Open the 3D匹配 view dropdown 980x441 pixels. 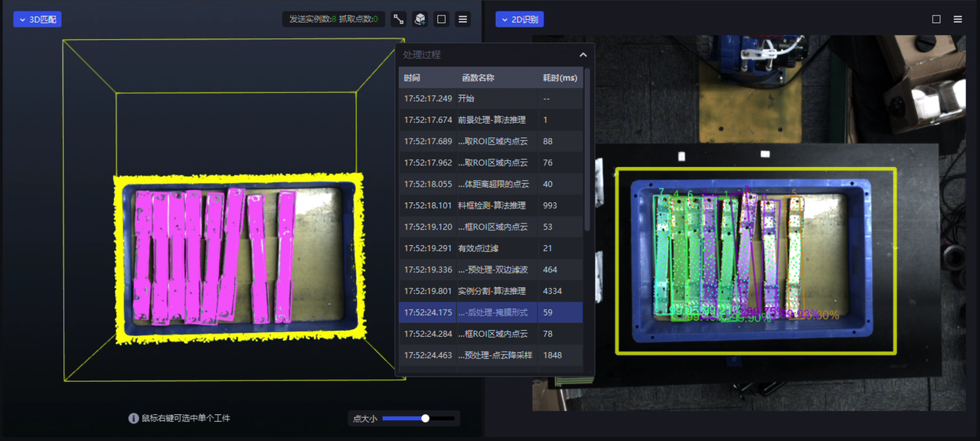37,19
